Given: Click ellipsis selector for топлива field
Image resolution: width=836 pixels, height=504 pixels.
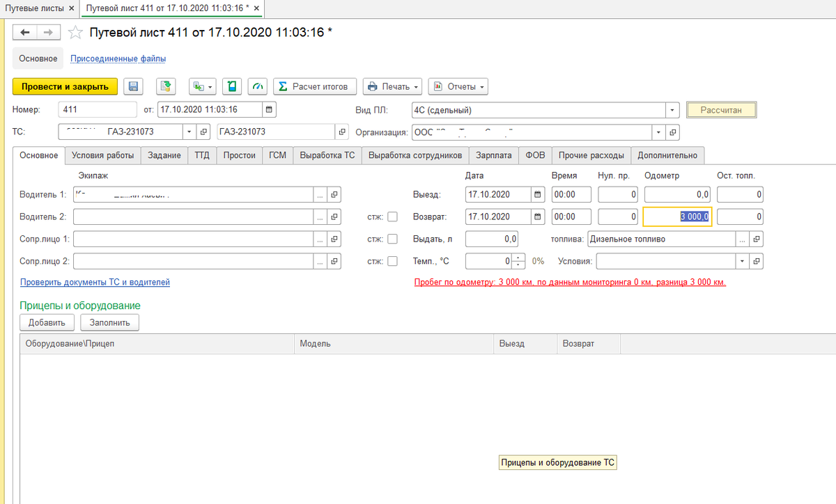Looking at the screenshot, I should pyautogui.click(x=743, y=239).
